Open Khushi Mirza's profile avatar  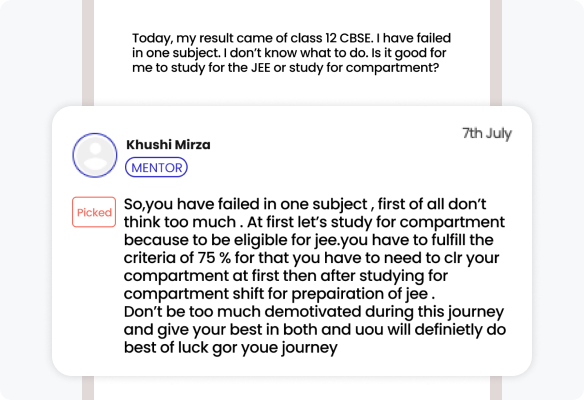(x=95, y=155)
